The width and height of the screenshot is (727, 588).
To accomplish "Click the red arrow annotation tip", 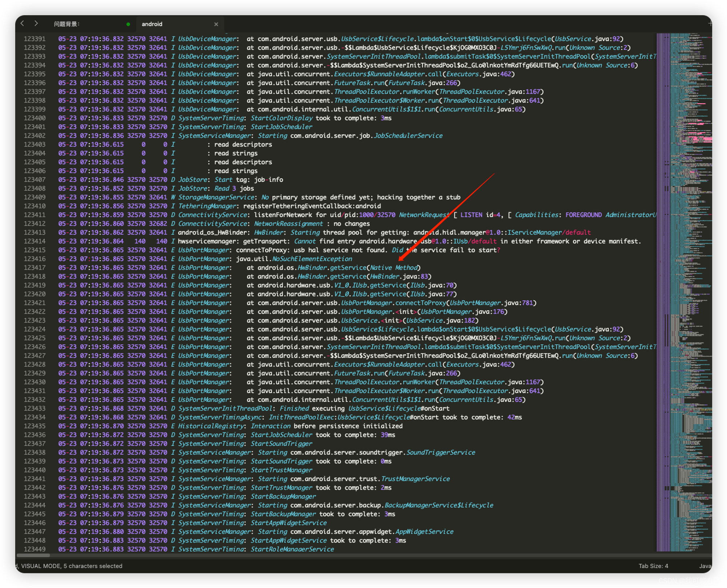I will click(399, 260).
